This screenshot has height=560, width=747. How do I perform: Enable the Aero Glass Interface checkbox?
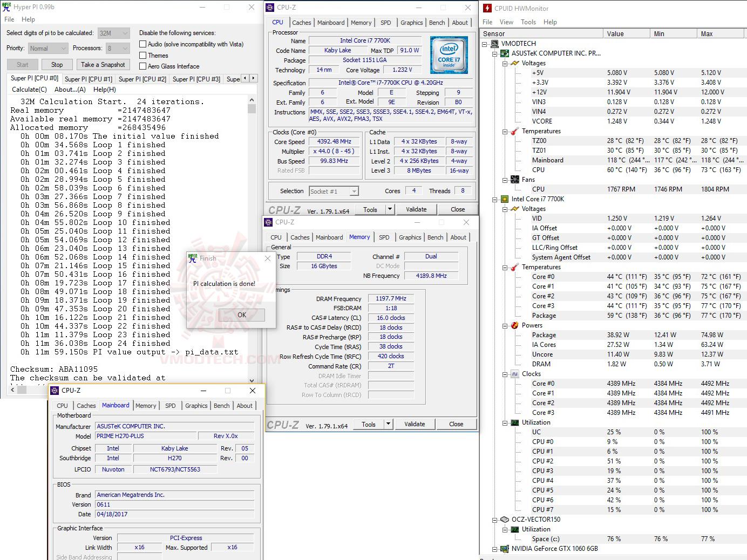click(142, 66)
